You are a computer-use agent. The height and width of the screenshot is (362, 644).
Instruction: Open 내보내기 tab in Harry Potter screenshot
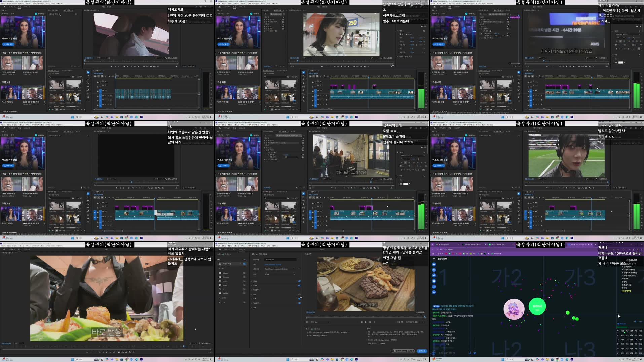click(242, 128)
